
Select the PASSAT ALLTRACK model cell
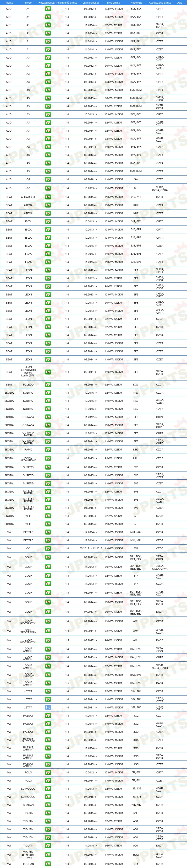tap(28, 740)
